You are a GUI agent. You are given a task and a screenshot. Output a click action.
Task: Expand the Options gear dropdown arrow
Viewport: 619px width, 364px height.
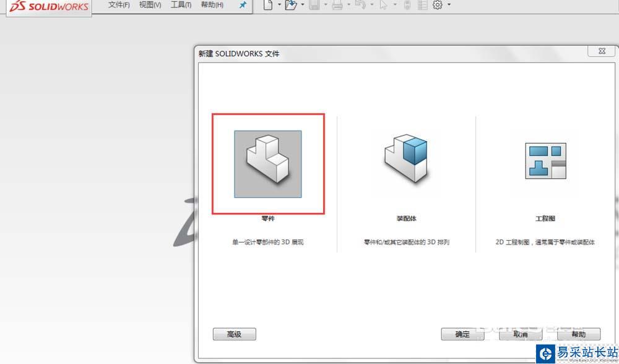[449, 5]
